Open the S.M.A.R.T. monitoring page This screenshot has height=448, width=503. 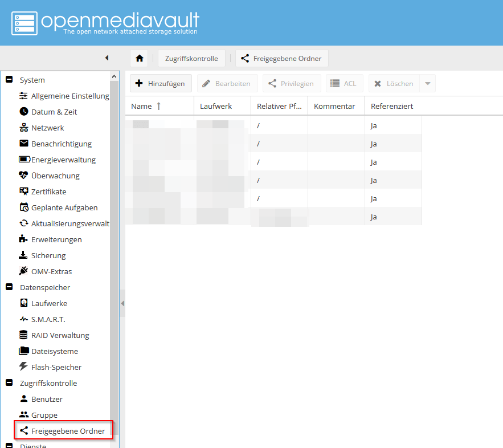pos(48,319)
